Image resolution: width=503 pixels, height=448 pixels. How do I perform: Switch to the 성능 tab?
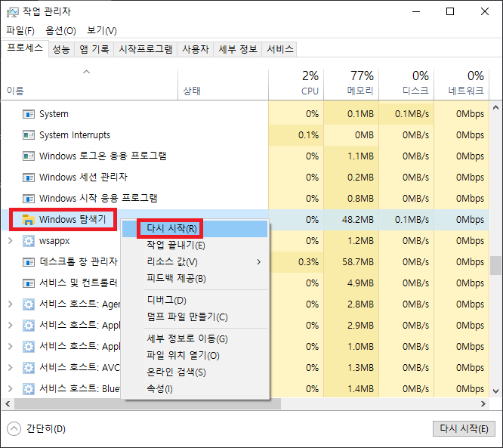tap(61, 49)
